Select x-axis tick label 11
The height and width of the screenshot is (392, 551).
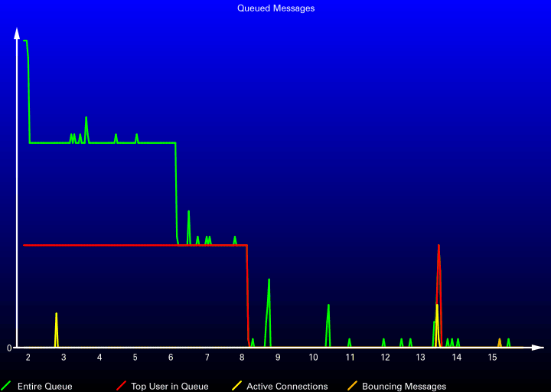tap(349, 358)
